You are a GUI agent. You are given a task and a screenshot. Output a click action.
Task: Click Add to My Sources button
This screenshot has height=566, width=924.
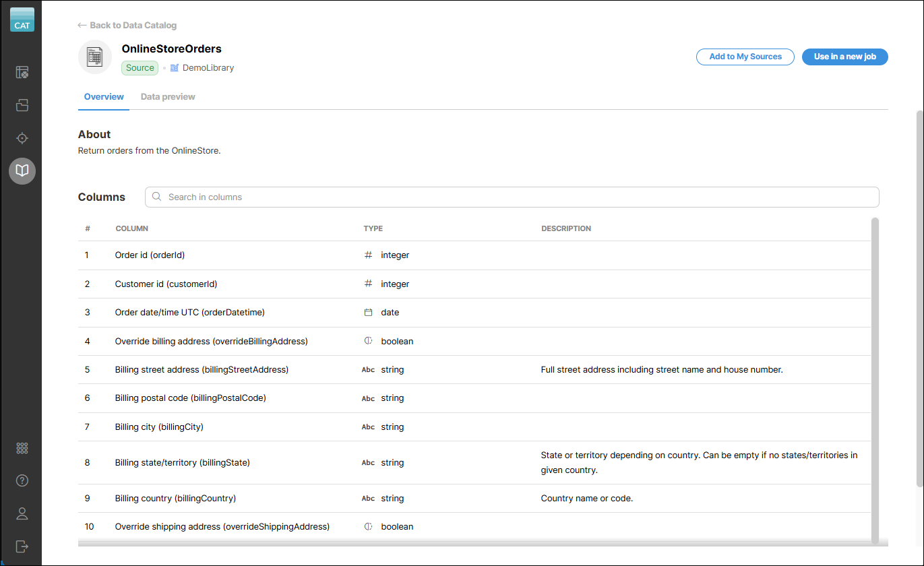pos(745,57)
